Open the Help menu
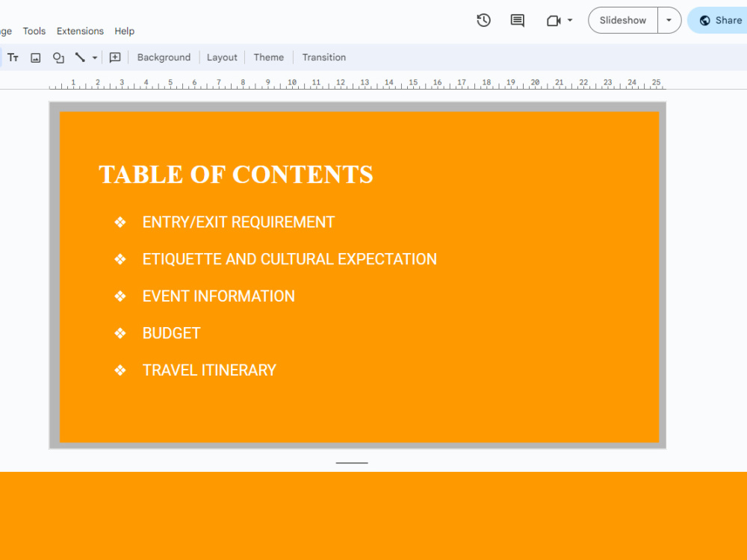 (124, 31)
